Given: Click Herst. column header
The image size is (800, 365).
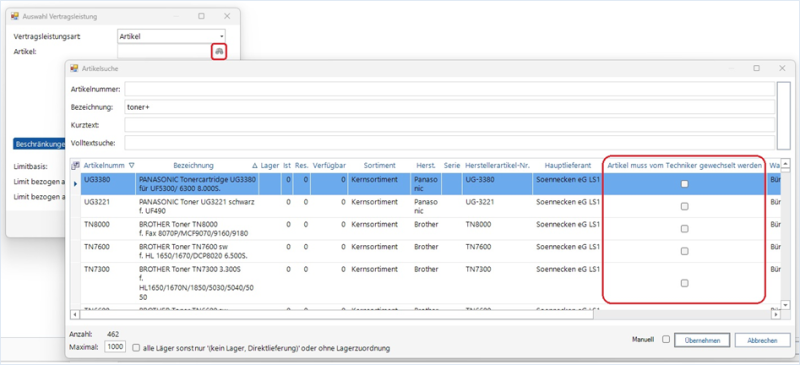Looking at the screenshot, I should [426, 165].
